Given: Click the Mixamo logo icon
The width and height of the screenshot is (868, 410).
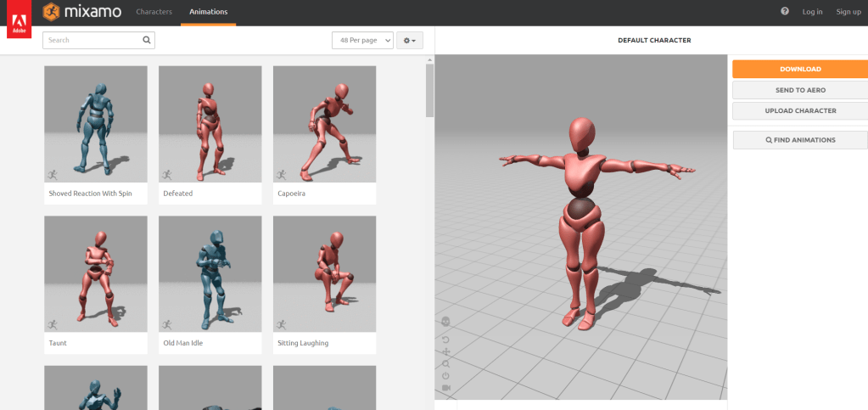Looking at the screenshot, I should tap(52, 12).
